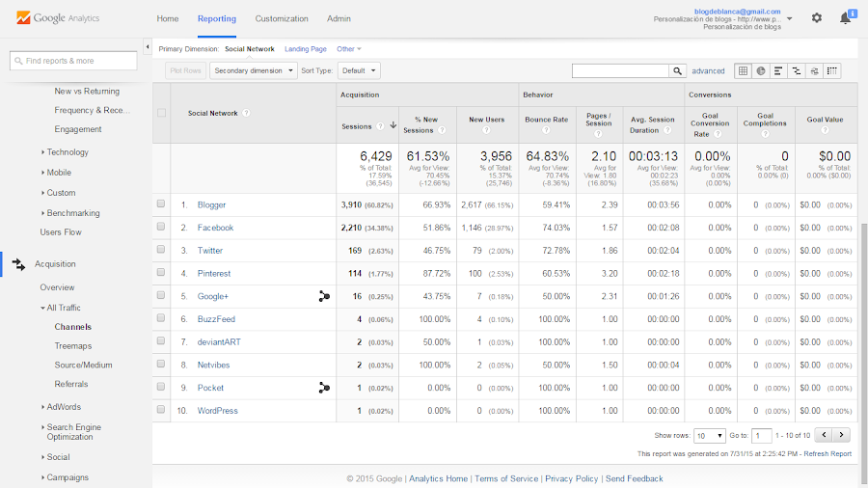This screenshot has height=488, width=868.
Task: Open the Secondary dimension dropdown
Action: point(254,70)
